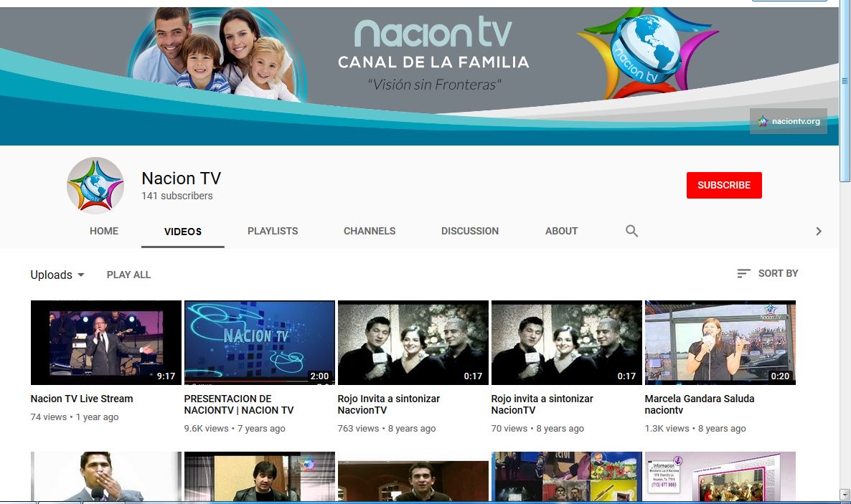This screenshot has height=504, width=851.
Task: Open naciontv.org link on the banner
Action: [789, 121]
